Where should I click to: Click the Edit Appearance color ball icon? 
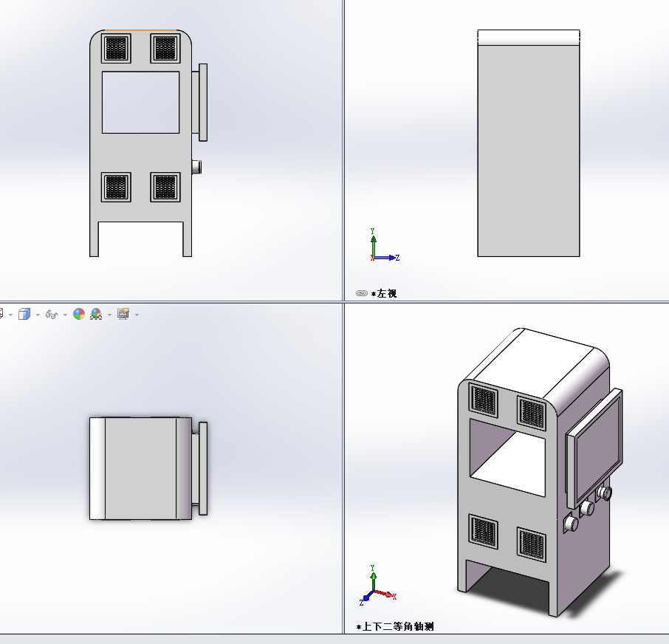tap(79, 315)
